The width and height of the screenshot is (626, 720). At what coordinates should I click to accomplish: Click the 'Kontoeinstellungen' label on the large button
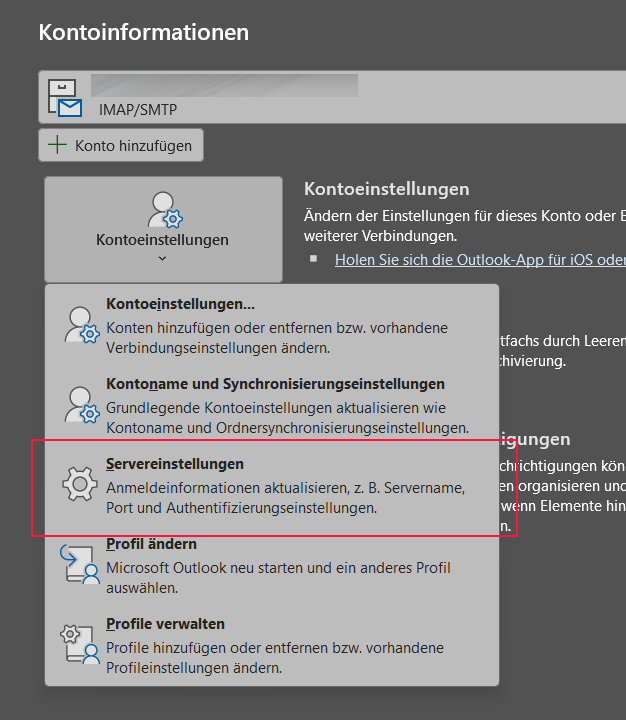[x=162, y=240]
